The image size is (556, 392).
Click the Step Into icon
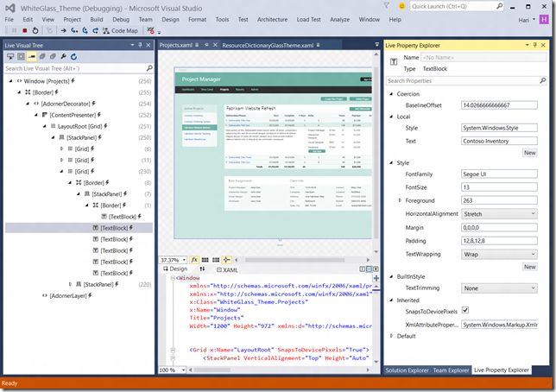pyautogui.click(x=74, y=31)
